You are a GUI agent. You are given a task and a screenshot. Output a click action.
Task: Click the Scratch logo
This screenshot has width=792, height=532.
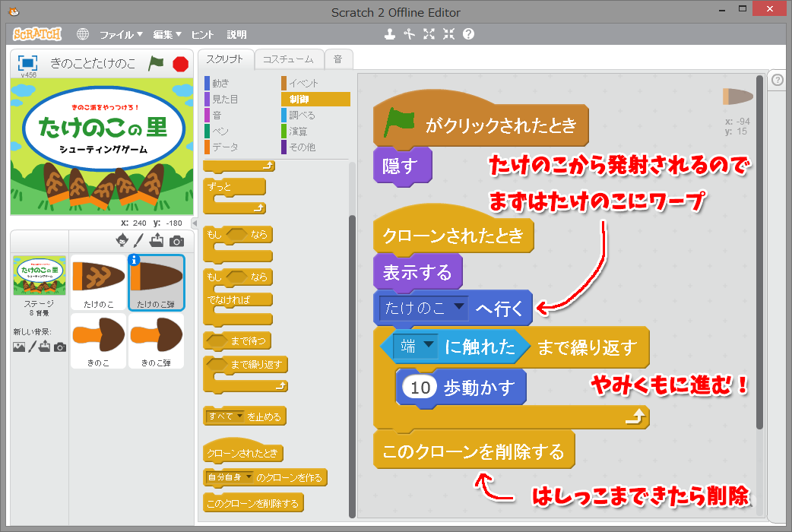tap(37, 34)
